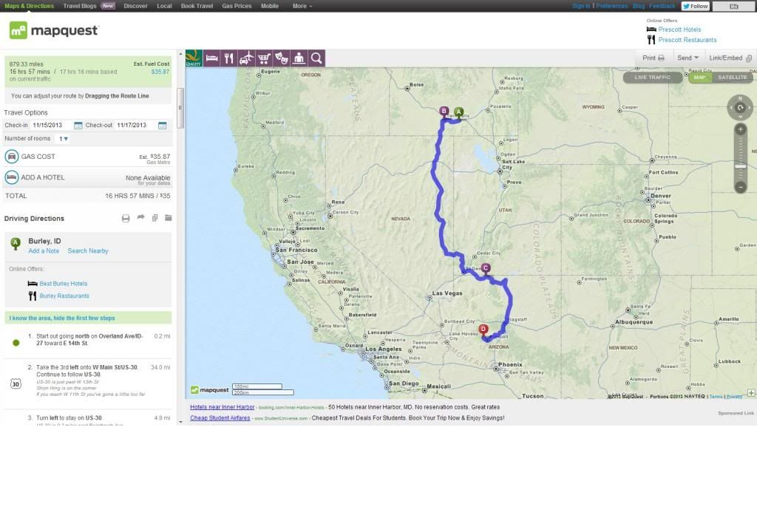Screen dimensions: 757x532
Task: Click the Gas Cost car icon
Action: (12, 157)
